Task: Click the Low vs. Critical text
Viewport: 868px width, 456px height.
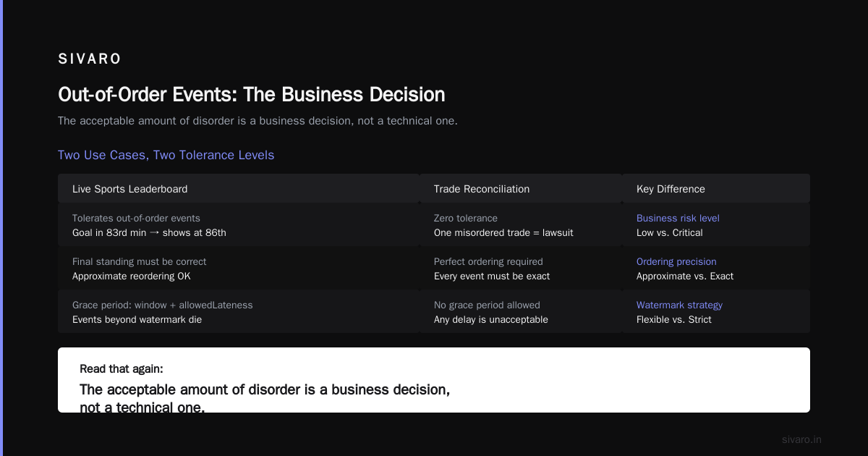Action: 670,232
